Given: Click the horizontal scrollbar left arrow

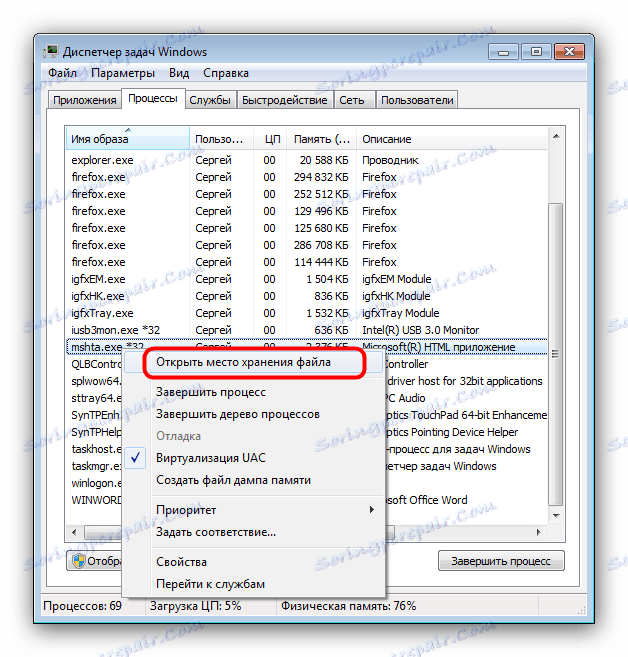Looking at the screenshot, I should pyautogui.click(x=75, y=532).
